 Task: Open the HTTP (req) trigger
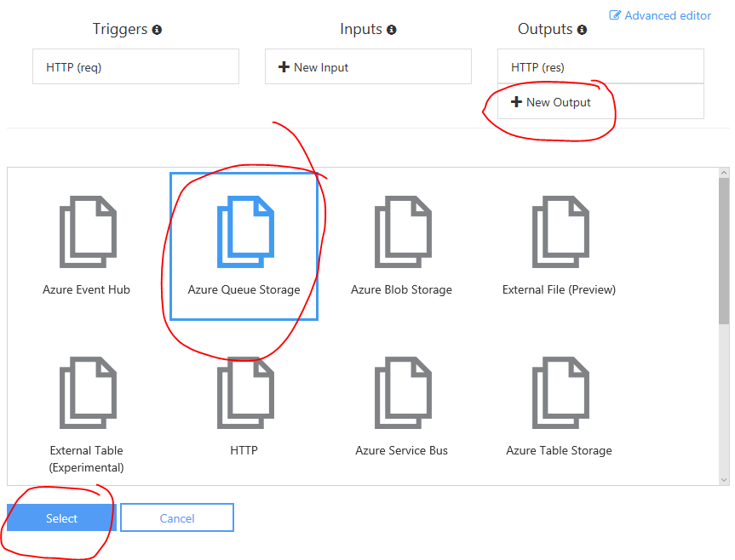[135, 66]
